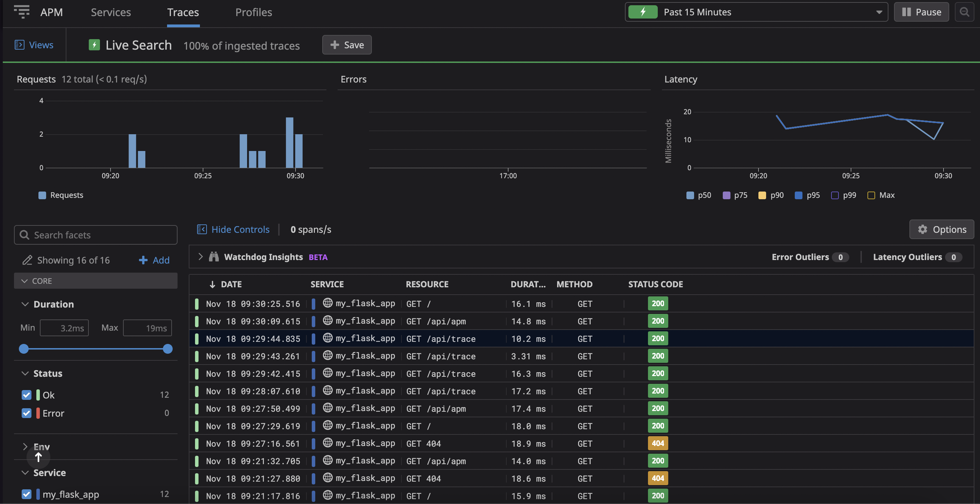
Task: Collapse the Status facet
Action: click(25, 374)
